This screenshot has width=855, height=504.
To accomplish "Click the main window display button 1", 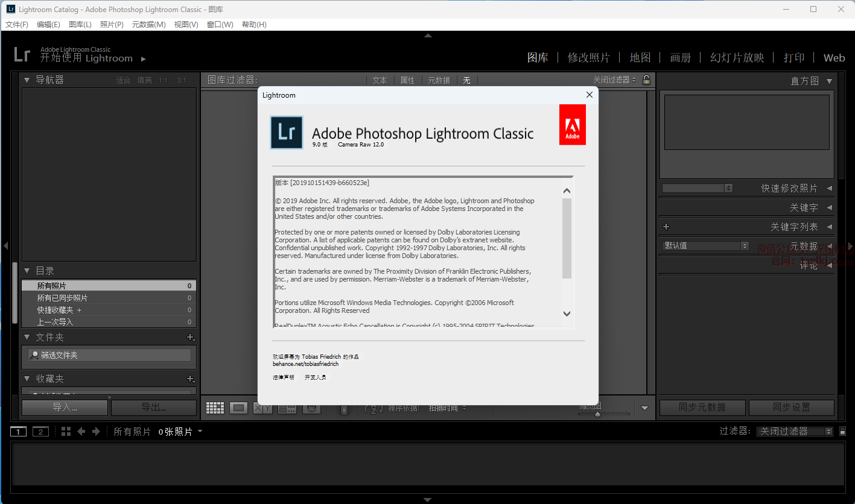I will (x=18, y=432).
